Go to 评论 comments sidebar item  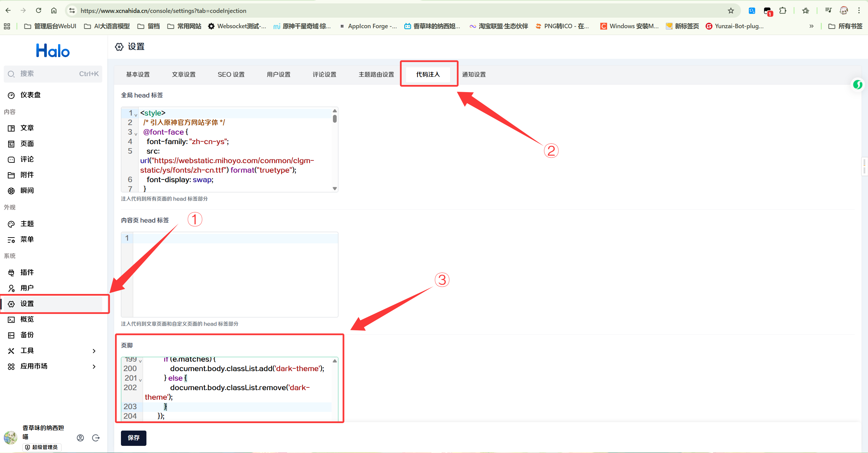tap(27, 159)
